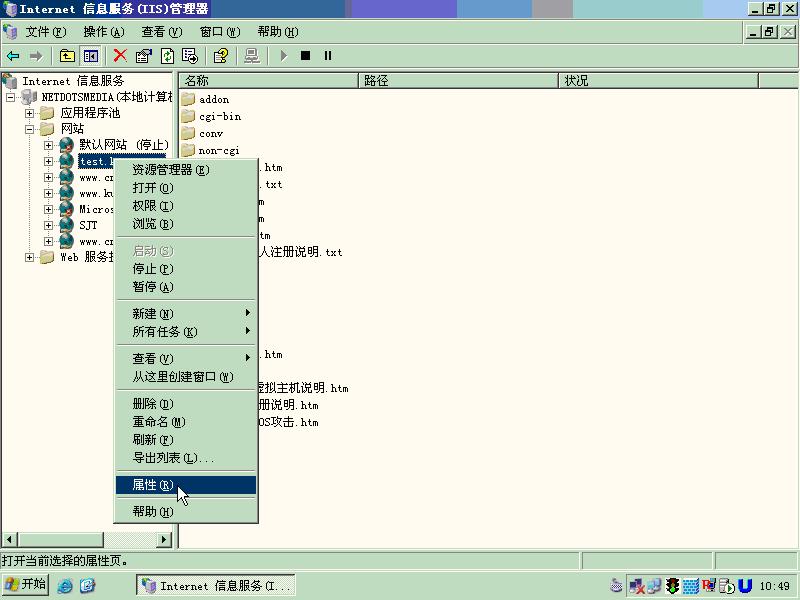800x600 pixels.
Task: Click the red X delete toolbar icon
Action: coord(120,56)
